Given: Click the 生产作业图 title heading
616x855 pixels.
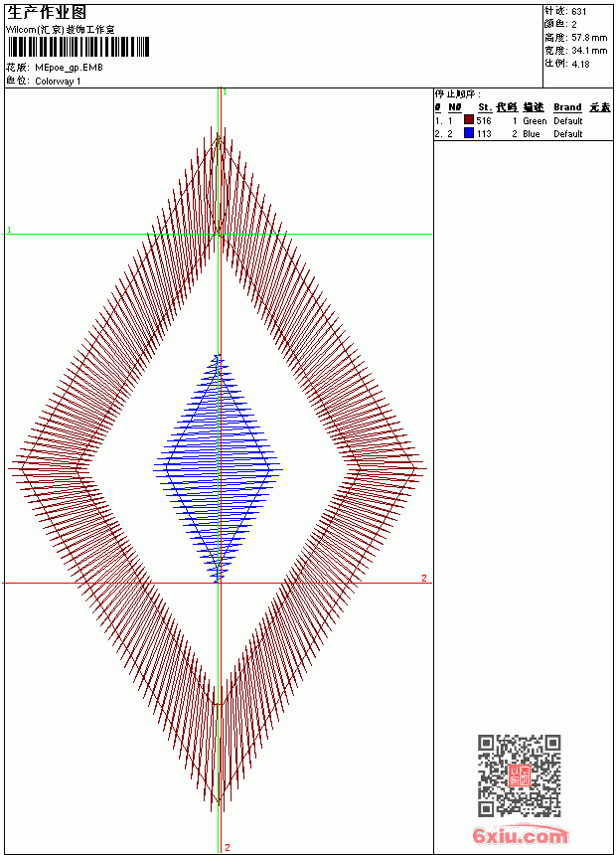Looking at the screenshot, I should pyautogui.click(x=47, y=13).
